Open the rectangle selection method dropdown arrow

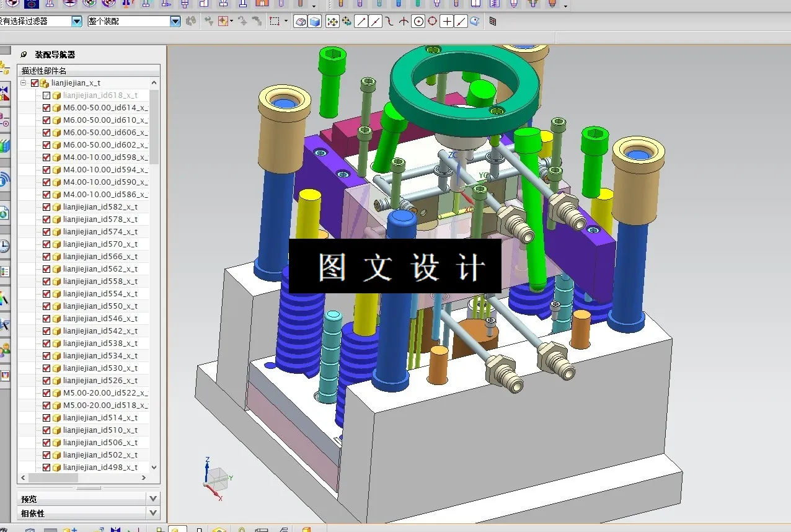tap(286, 21)
